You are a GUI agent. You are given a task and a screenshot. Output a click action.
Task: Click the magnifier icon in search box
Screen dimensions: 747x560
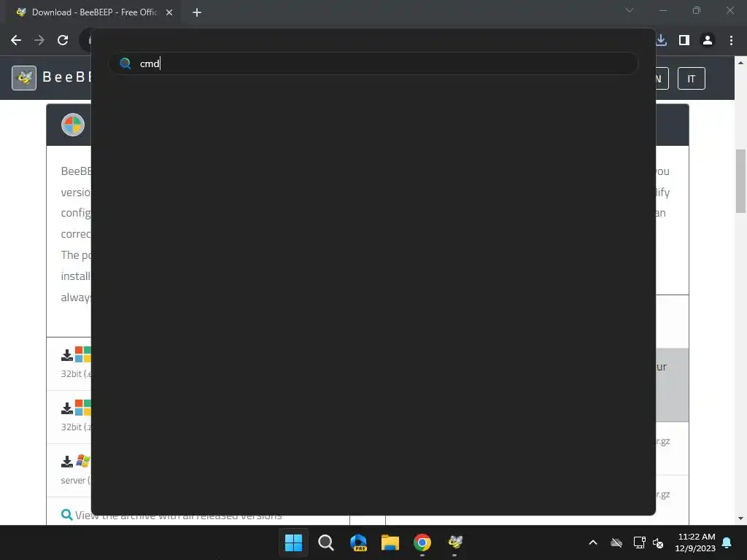click(x=125, y=63)
